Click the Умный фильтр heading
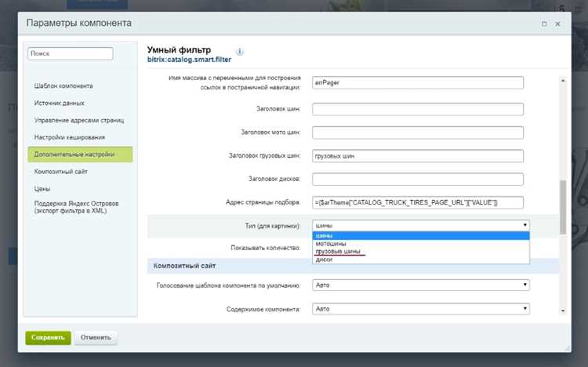Viewport: 588px width, 367px height. [179, 50]
